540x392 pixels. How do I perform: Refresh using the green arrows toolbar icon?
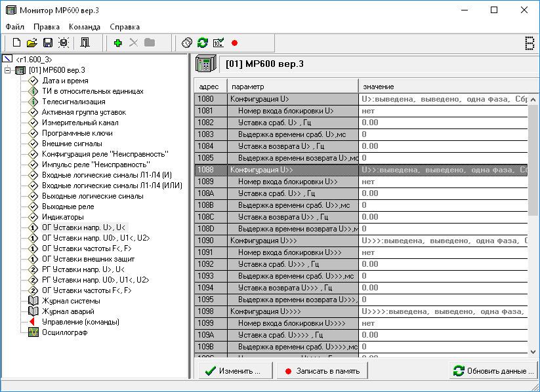203,43
